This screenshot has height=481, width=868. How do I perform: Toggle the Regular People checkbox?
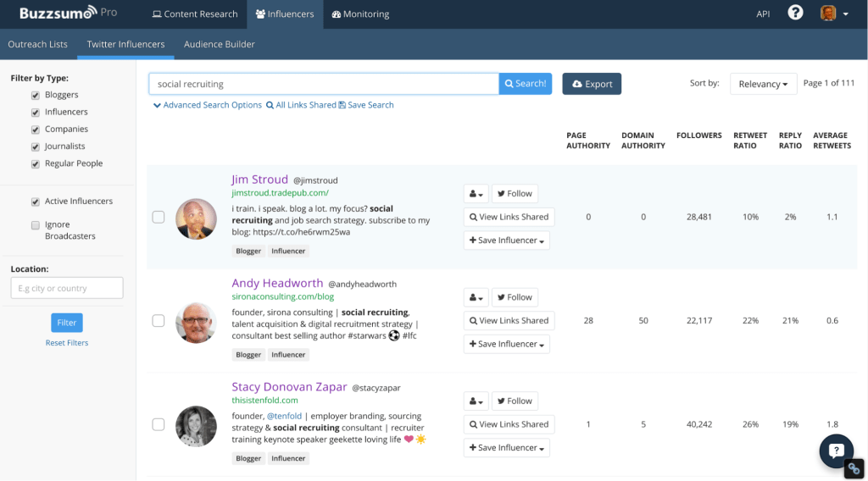pos(36,163)
